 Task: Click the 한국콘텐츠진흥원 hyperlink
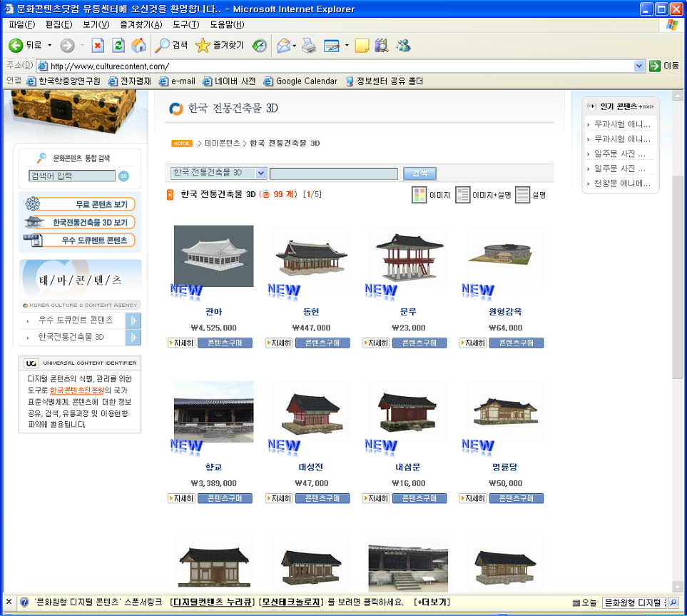pos(76,390)
